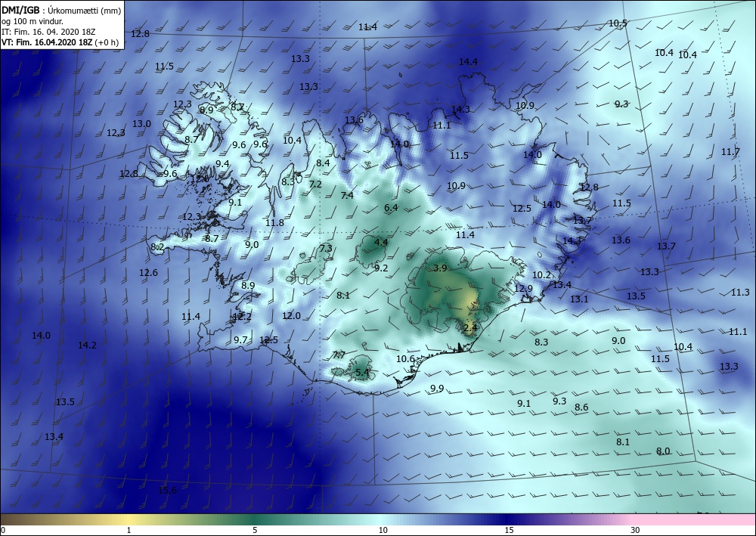Select the minimum value "2.4"
This screenshot has height=536, width=756.
point(470,328)
